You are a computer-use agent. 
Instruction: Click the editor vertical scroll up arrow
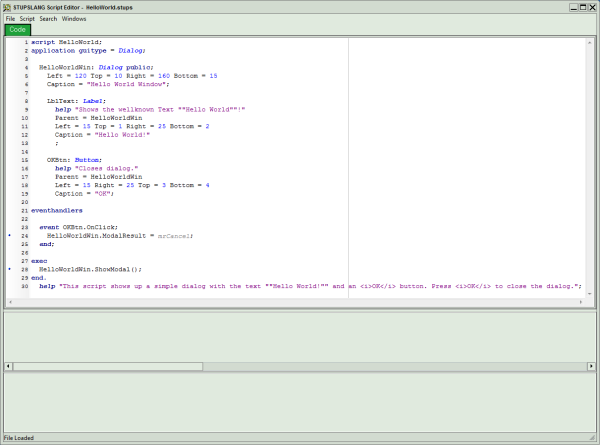click(x=590, y=42)
